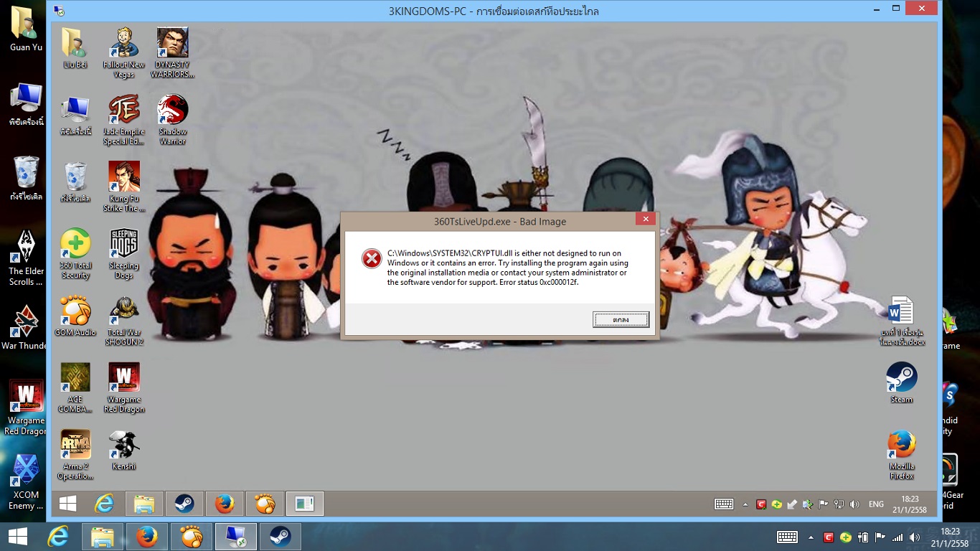Switch input language via ENG indicator
Image resolution: width=980 pixels, height=551 pixels.
[876, 504]
